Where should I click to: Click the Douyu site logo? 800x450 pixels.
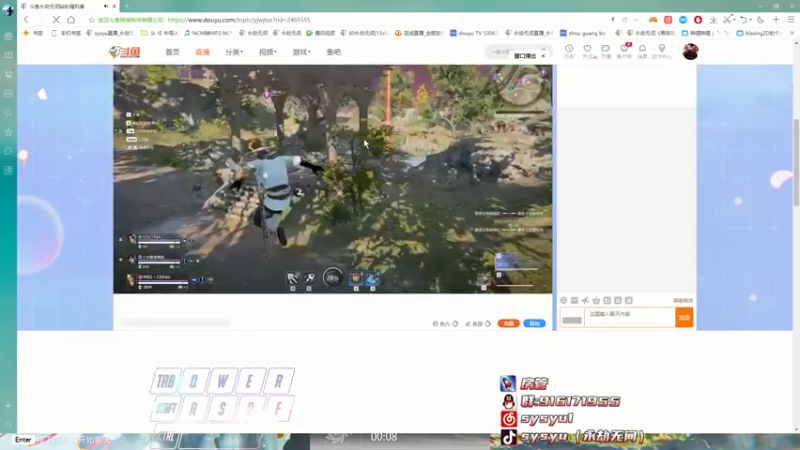click(124, 52)
